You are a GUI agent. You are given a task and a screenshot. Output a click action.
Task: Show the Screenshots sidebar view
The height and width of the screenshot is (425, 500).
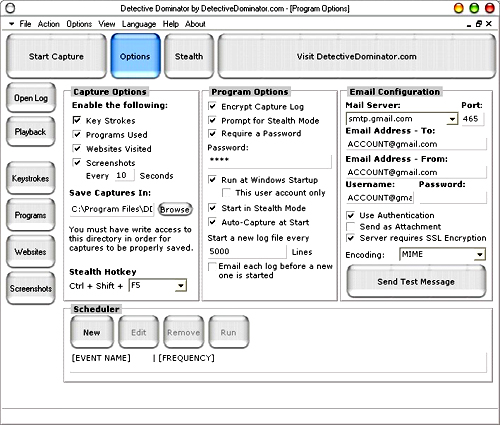pyautogui.click(x=31, y=288)
